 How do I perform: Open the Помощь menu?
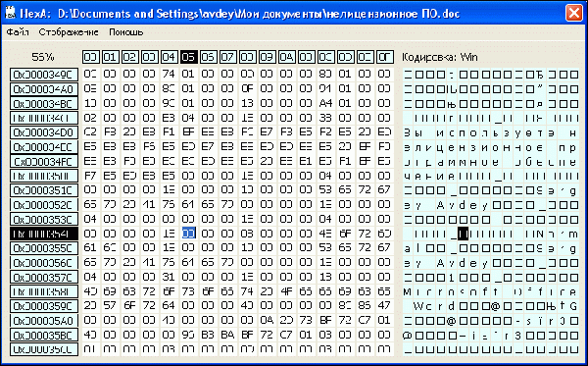126,32
